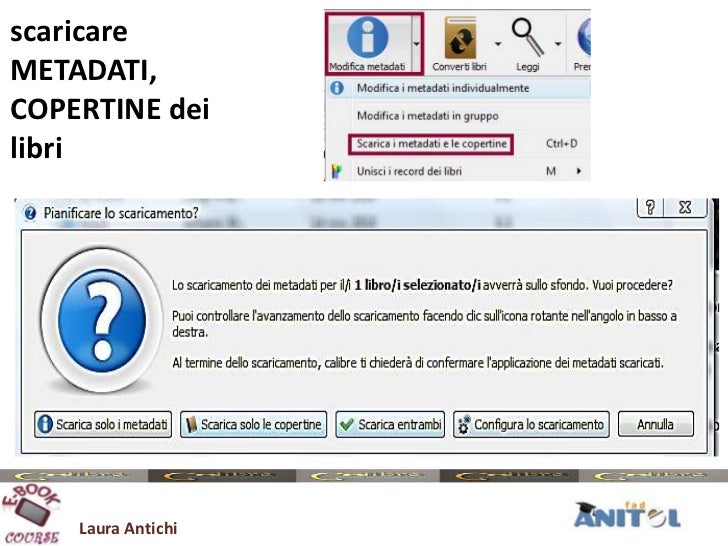This screenshot has height=546, width=728.
Task: Click the Ctrl+D shortcut text
Action: pos(562,143)
